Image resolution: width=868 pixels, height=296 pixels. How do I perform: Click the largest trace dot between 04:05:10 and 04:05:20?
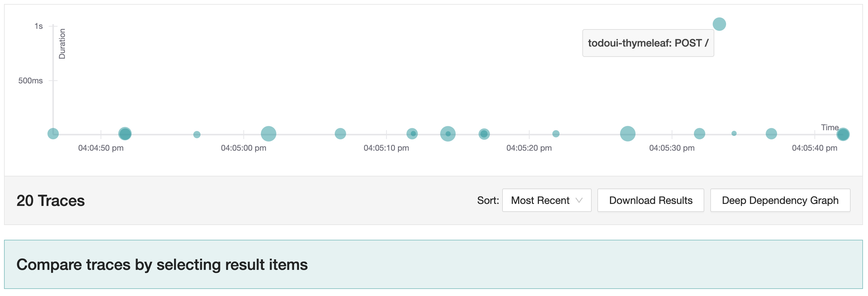448,134
